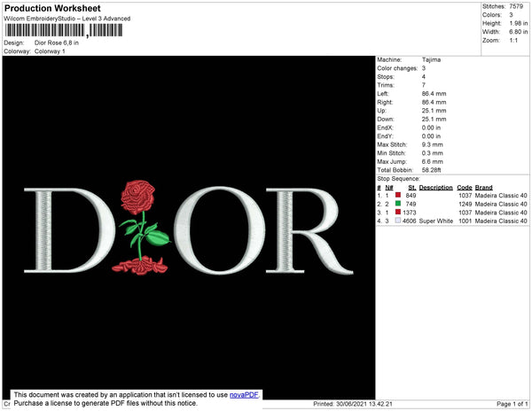The image size is (532, 411).
Task: Select Min Stitch value '0.3 mm'
Action: (x=433, y=153)
